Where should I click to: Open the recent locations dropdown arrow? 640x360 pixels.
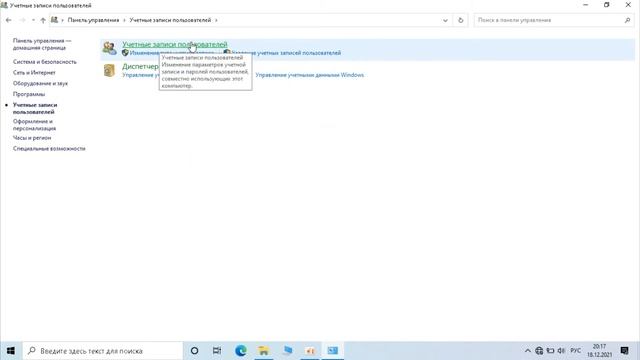[33, 20]
